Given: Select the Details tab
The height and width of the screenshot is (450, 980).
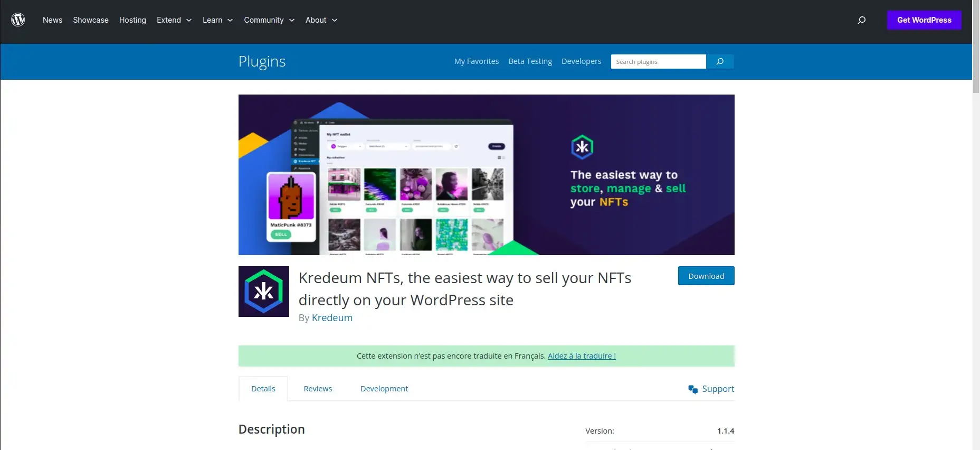Looking at the screenshot, I should click(x=263, y=389).
